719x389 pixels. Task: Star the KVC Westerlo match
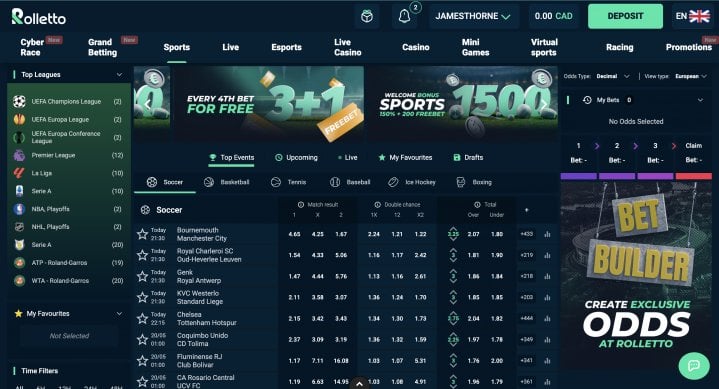coord(142,297)
